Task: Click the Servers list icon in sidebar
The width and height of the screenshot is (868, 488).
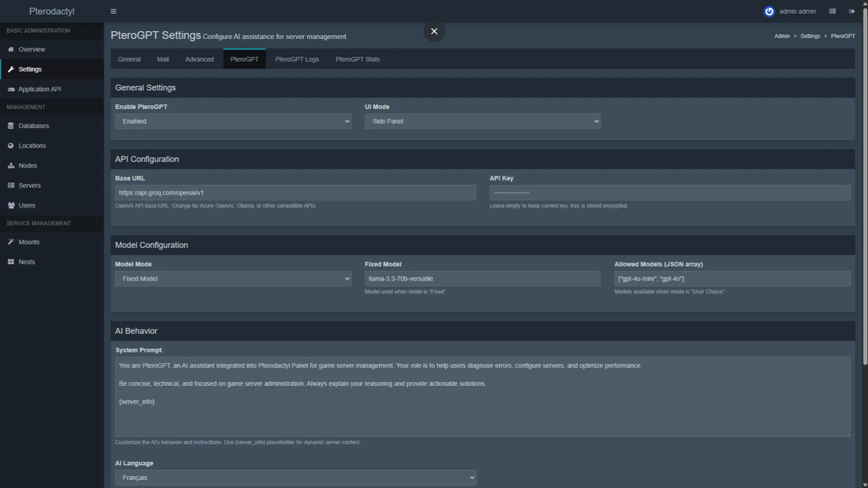Action: point(11,185)
